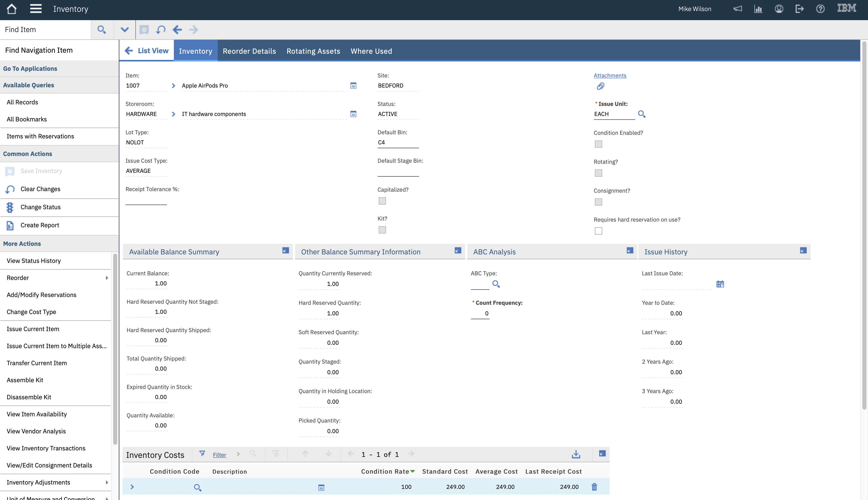Expand the Reorder submenu arrow
868x500 pixels.
pos(107,278)
